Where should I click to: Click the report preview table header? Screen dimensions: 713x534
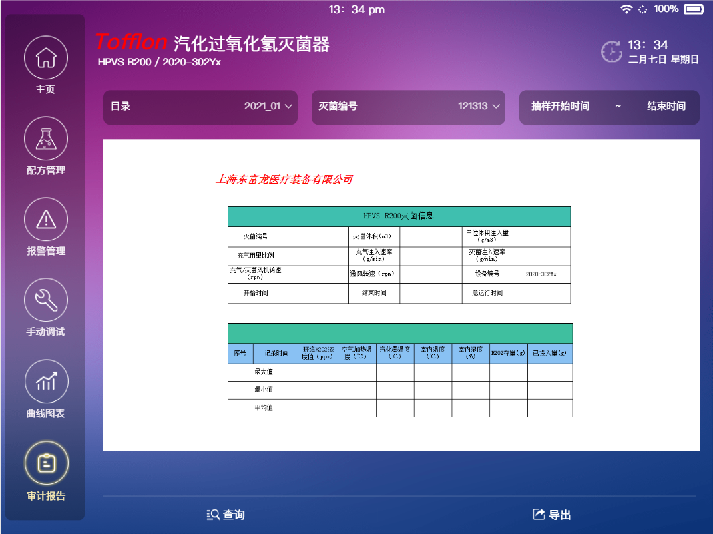click(x=399, y=215)
